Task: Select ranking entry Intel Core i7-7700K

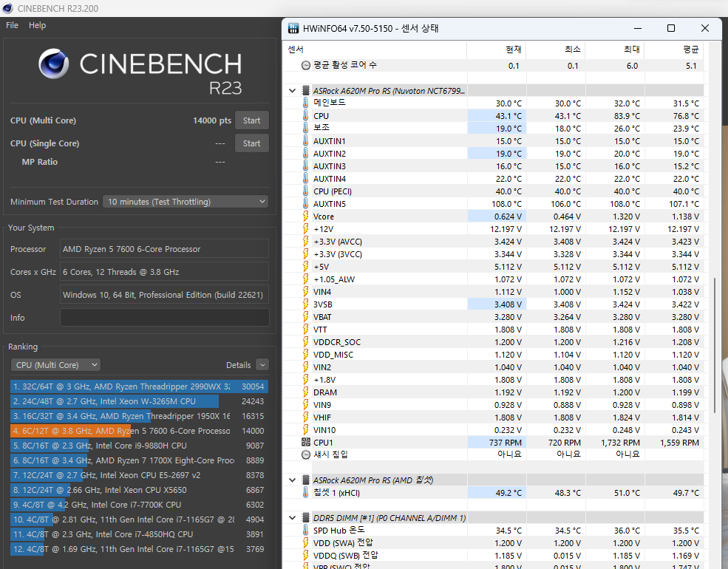Action: [139, 505]
